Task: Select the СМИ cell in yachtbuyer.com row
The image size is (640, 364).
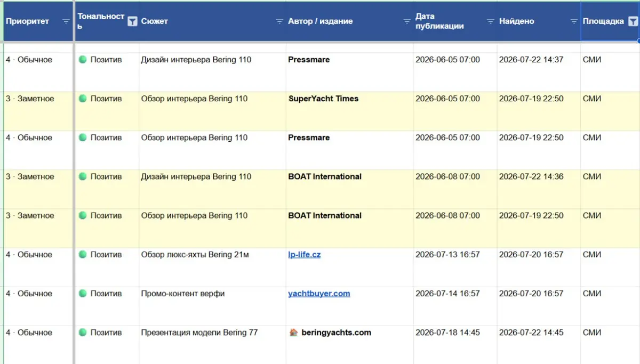Action: 610,306
